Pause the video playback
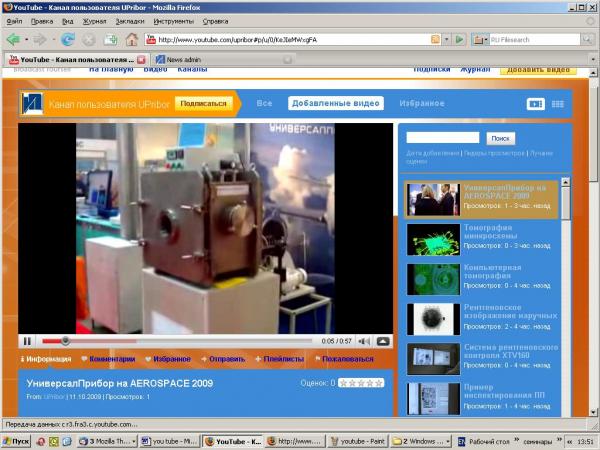The width and height of the screenshot is (600, 450). click(x=27, y=341)
